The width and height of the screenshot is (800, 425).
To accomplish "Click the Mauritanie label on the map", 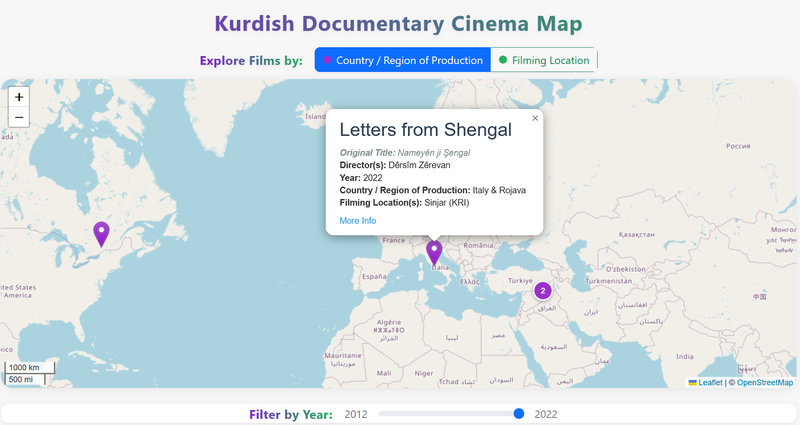I will 343,355.
